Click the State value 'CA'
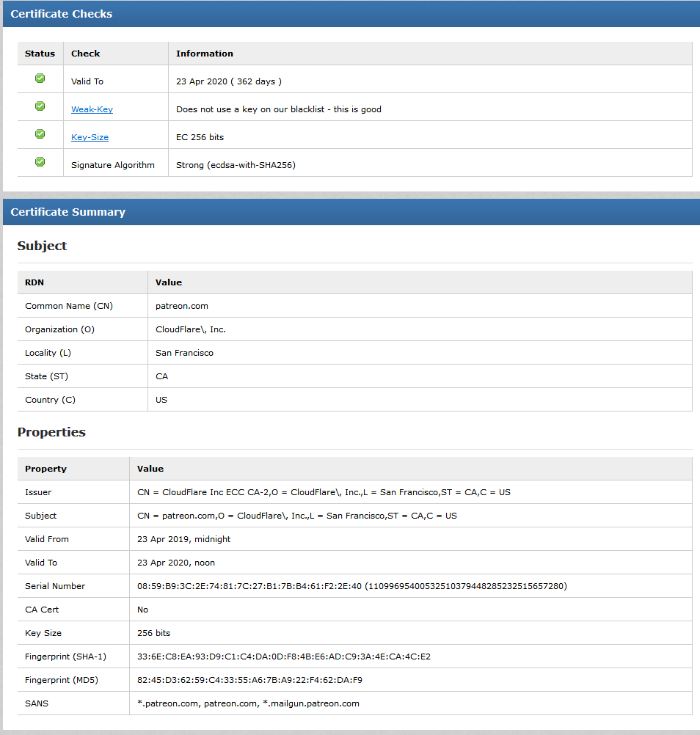The width and height of the screenshot is (700, 735). click(161, 376)
